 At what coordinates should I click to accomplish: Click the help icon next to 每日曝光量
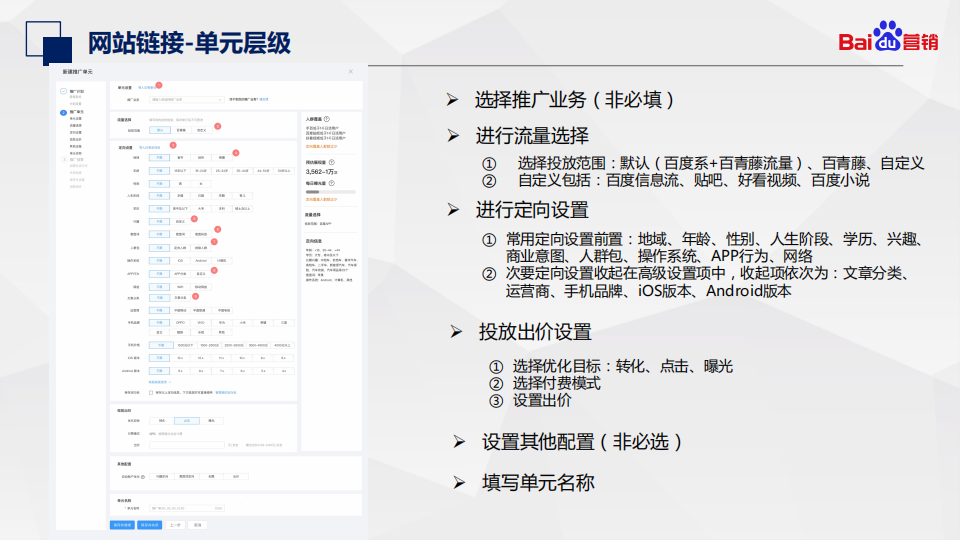[331, 183]
